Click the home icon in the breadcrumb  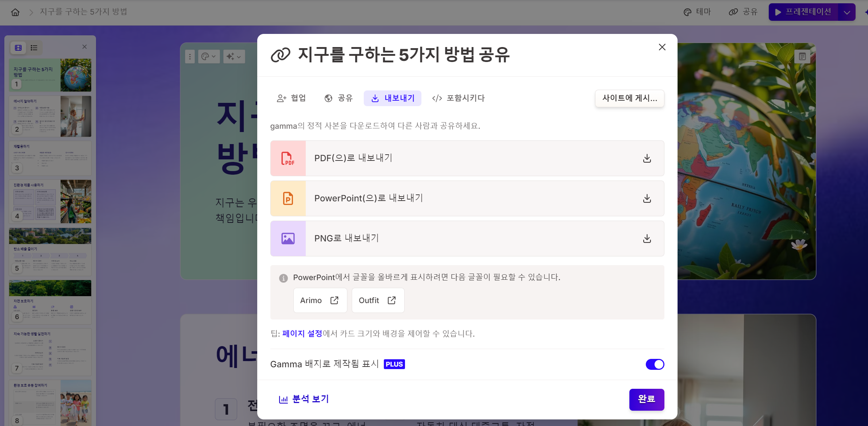tap(15, 12)
